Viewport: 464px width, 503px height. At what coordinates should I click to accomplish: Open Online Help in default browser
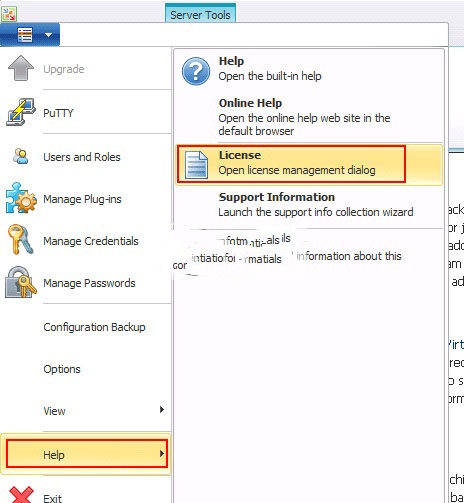click(309, 117)
